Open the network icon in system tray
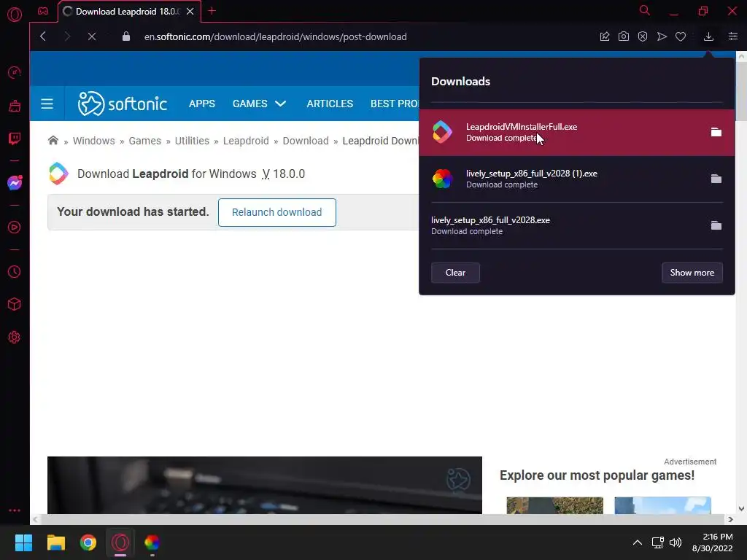Screen dimensions: 747x560 pos(658,542)
